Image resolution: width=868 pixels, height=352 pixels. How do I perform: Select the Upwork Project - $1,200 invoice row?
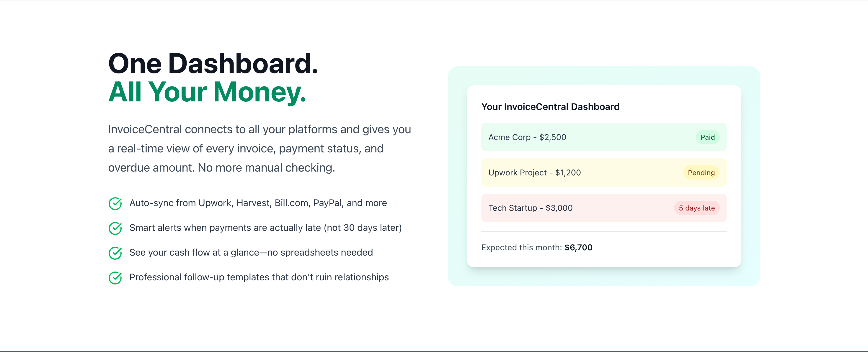click(603, 173)
